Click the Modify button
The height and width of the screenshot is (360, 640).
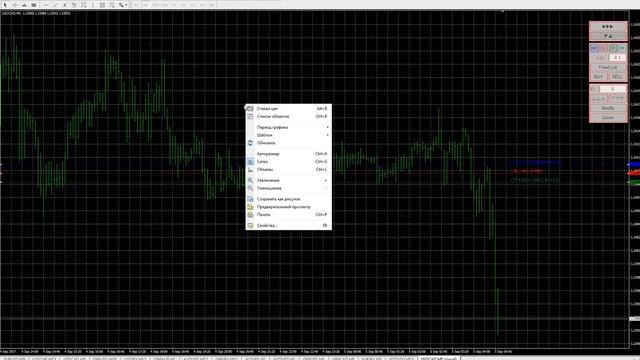click(x=608, y=108)
